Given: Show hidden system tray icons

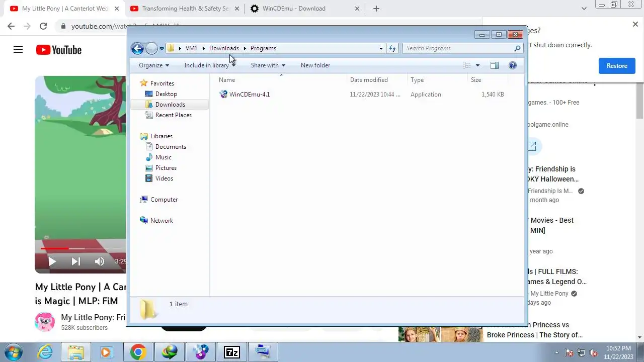Looking at the screenshot, I should 556,352.
